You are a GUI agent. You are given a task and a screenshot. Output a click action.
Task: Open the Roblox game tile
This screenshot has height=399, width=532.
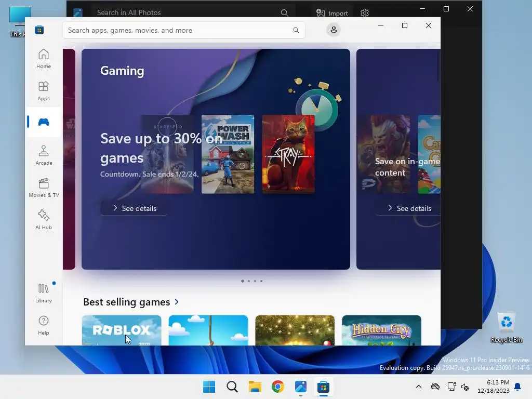click(122, 330)
